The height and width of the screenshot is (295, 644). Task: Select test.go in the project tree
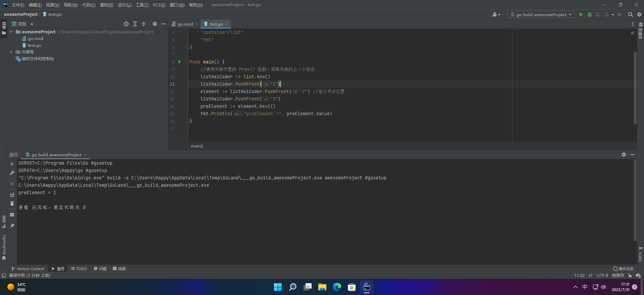click(x=34, y=45)
